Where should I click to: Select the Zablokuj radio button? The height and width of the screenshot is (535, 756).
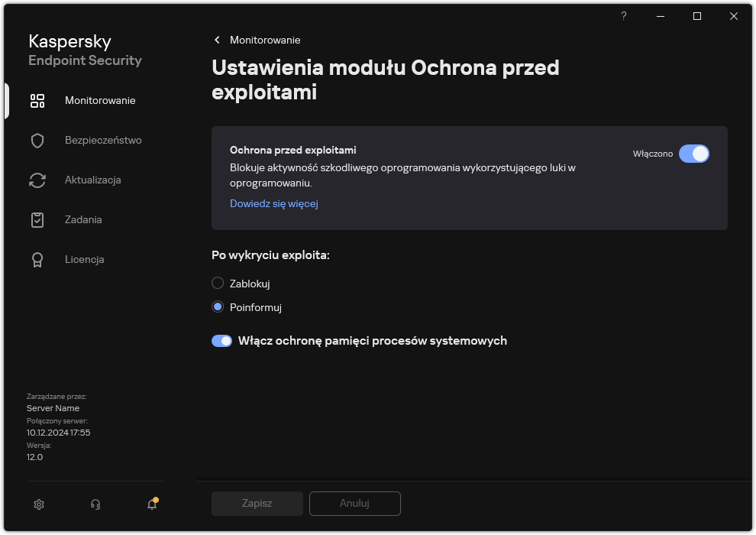pyautogui.click(x=216, y=283)
